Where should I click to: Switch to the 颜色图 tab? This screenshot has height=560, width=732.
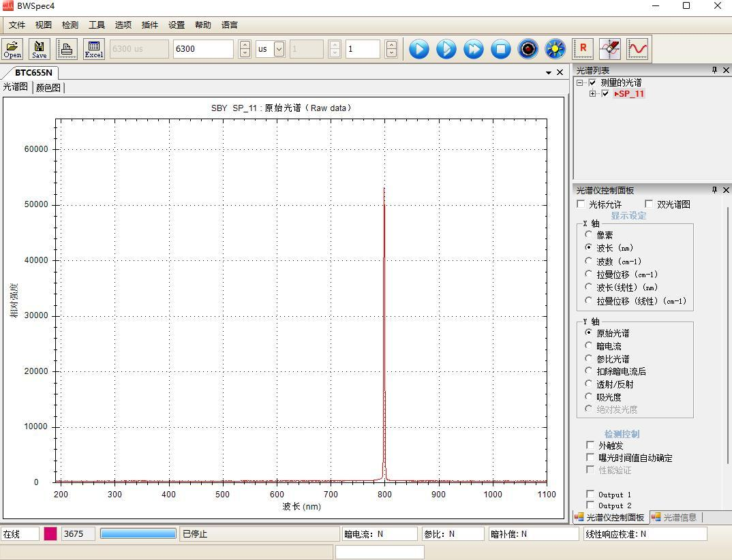[48, 87]
